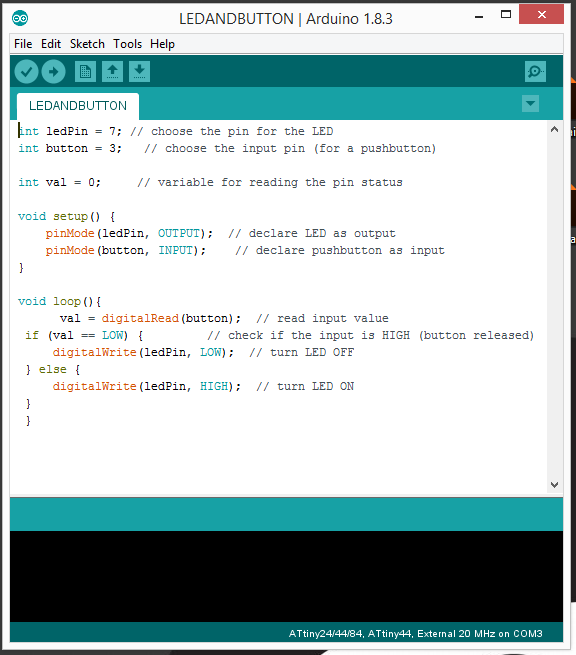Select the LEDANDBUTTON sketch tab
The width and height of the screenshot is (576, 655).
click(78, 106)
